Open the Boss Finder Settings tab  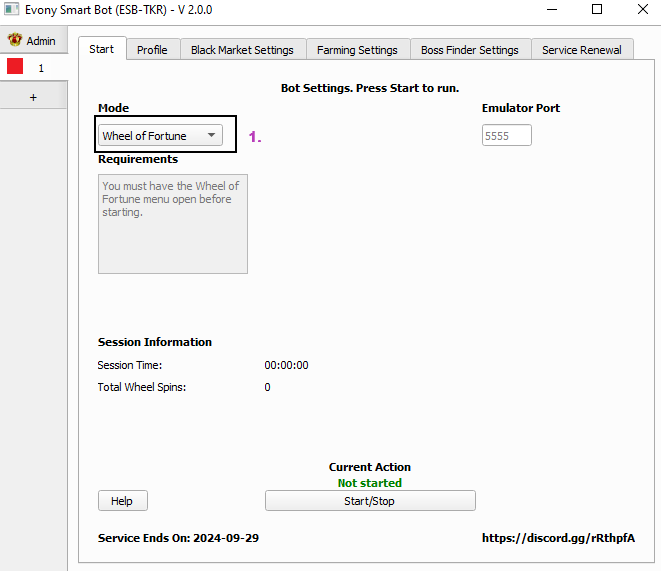pyautogui.click(x=470, y=50)
